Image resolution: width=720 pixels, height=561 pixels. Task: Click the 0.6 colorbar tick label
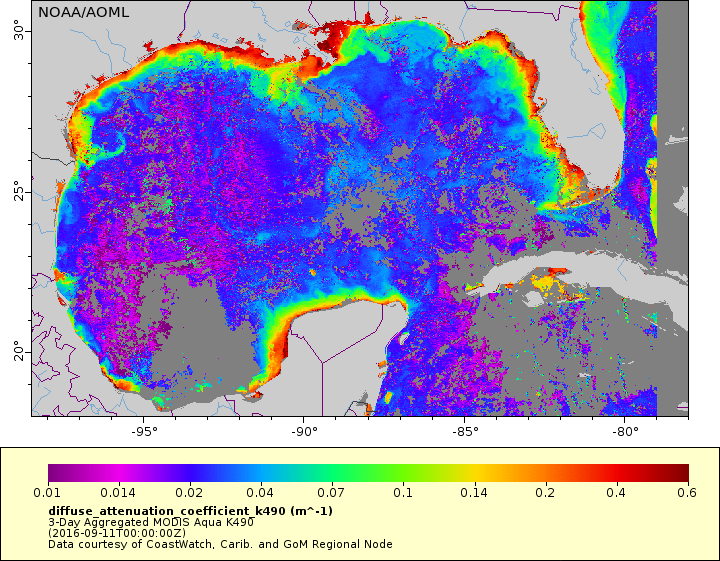click(x=687, y=493)
